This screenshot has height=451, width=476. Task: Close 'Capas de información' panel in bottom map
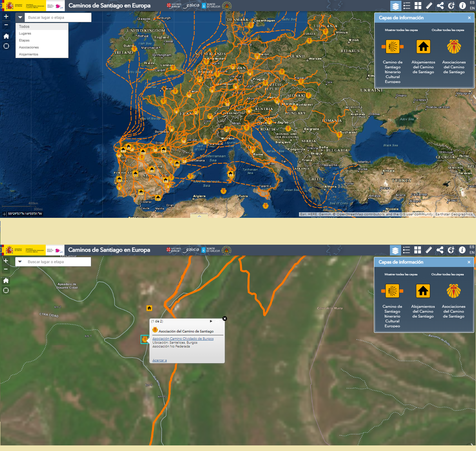coord(469,262)
